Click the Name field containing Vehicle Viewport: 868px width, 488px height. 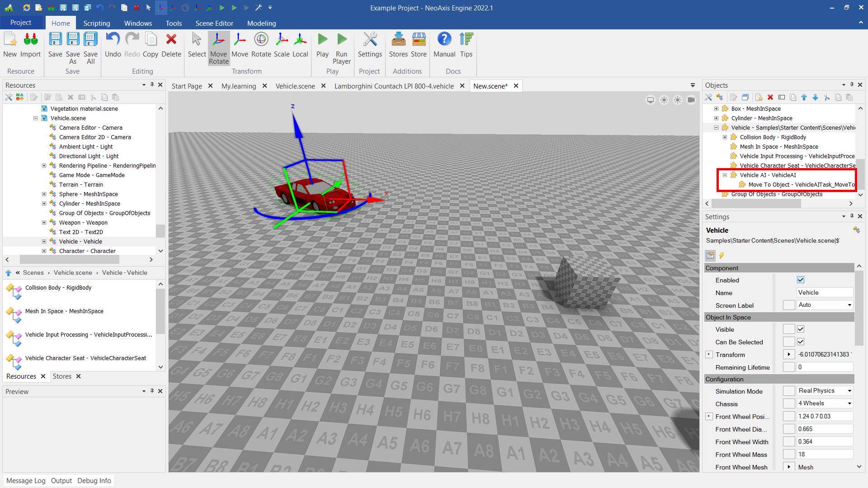tap(824, 293)
